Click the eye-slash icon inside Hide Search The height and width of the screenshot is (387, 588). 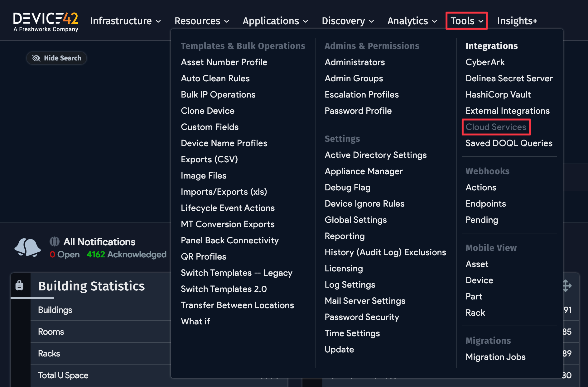tap(36, 58)
